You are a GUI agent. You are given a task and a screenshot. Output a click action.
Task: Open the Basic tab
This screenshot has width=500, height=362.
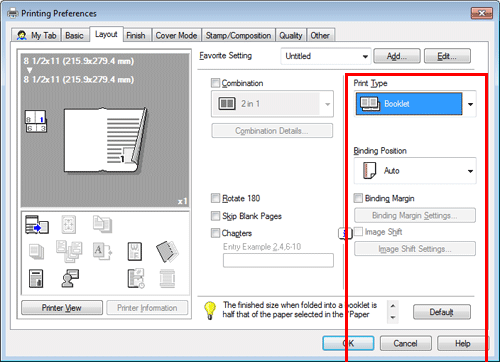click(x=74, y=35)
